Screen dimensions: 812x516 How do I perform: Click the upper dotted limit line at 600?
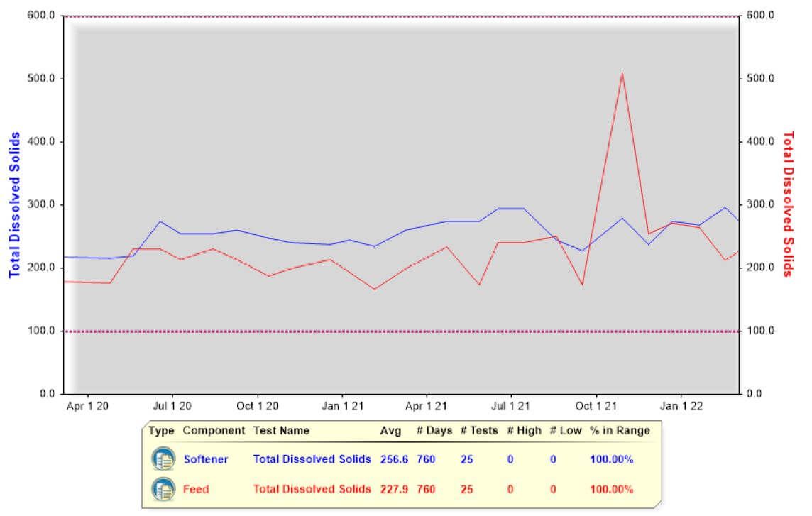[x=401, y=16]
